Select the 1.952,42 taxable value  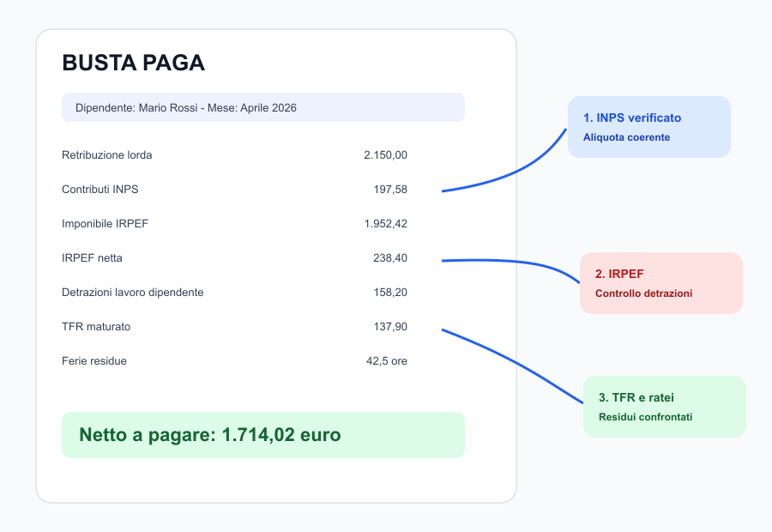click(x=385, y=224)
